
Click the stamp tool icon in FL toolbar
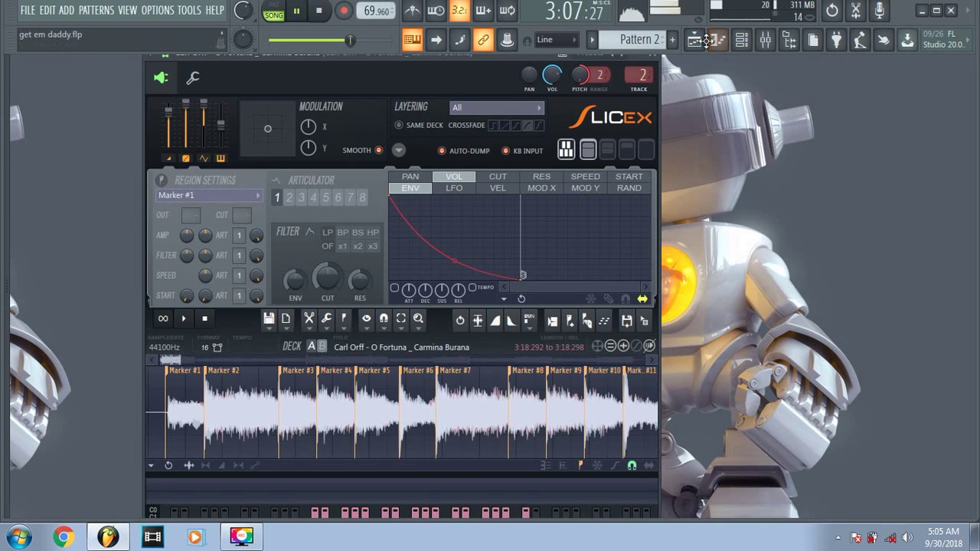tap(507, 40)
